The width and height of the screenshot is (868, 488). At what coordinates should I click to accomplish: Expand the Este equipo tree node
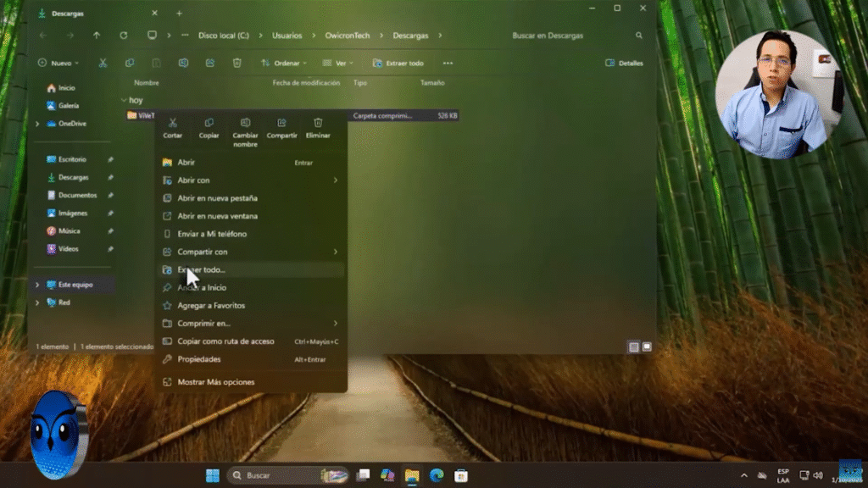(37, 285)
